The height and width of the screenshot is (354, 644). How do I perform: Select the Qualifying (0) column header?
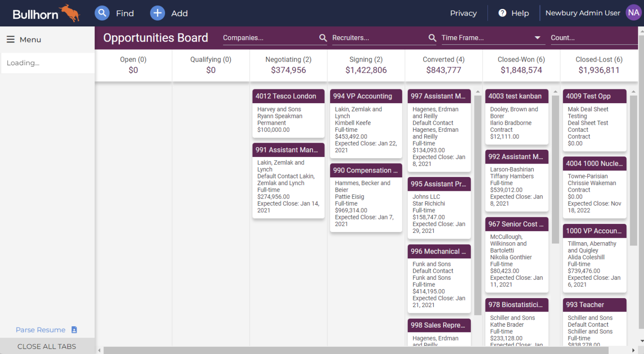click(211, 65)
